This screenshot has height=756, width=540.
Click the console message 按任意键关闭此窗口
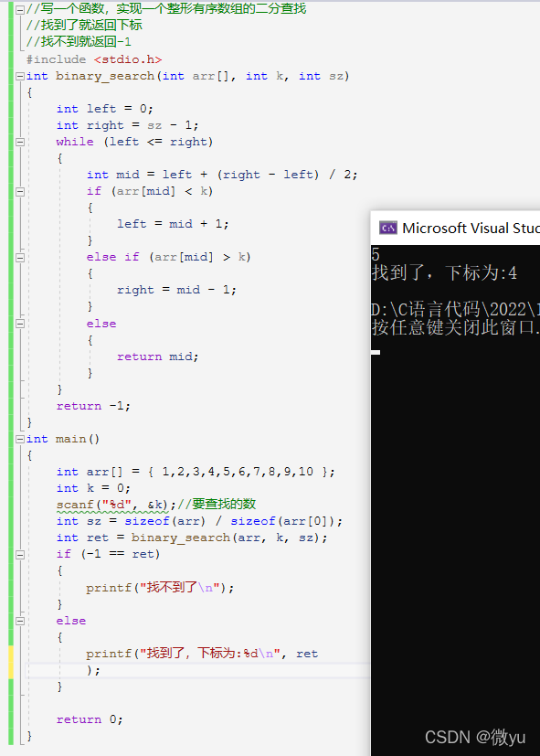[456, 327]
